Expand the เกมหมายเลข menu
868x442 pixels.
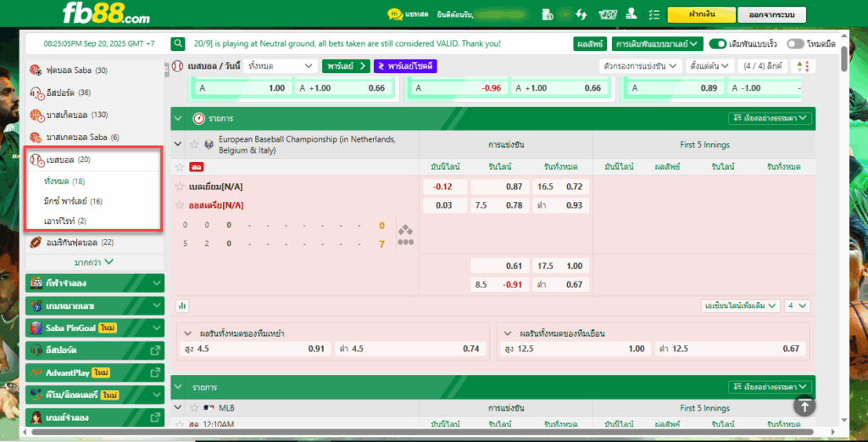(95, 305)
